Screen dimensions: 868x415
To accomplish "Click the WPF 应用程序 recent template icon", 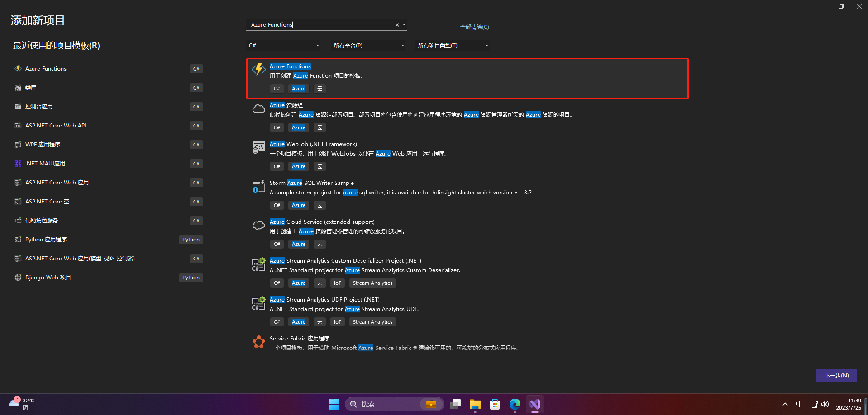I will [18, 145].
